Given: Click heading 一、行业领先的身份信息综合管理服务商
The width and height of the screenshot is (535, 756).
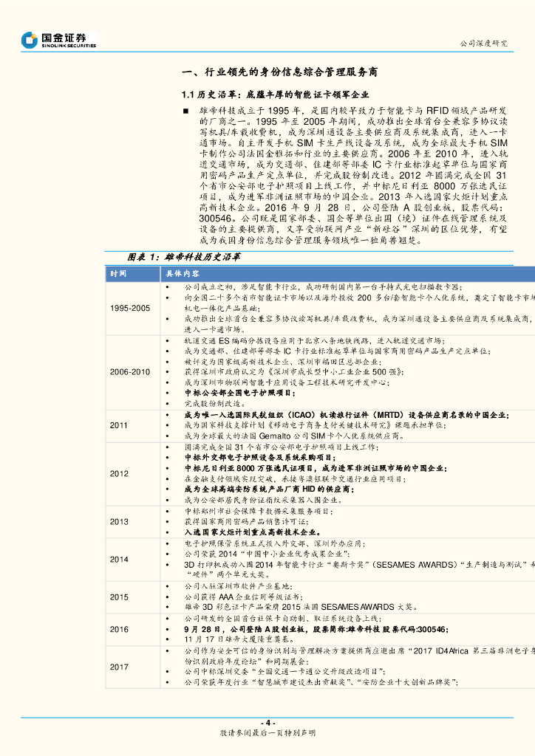Looking at the screenshot, I should click(x=280, y=72).
